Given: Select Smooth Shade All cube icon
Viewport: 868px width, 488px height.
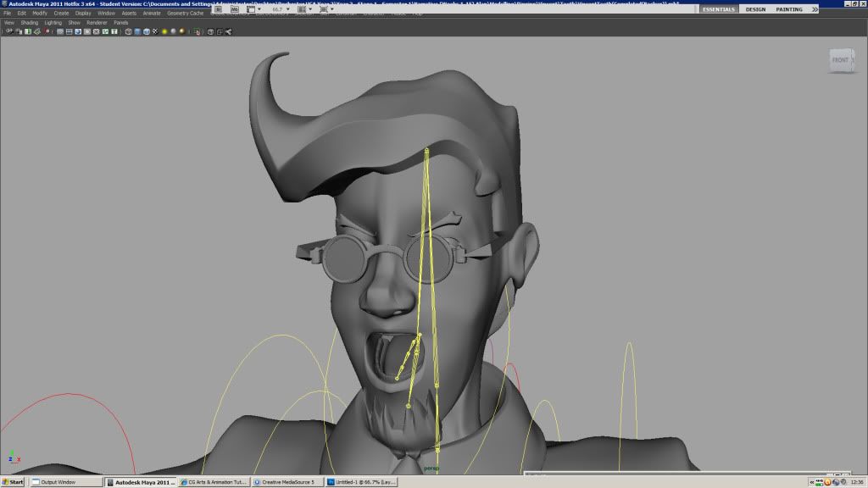Looking at the screenshot, I should 137,31.
